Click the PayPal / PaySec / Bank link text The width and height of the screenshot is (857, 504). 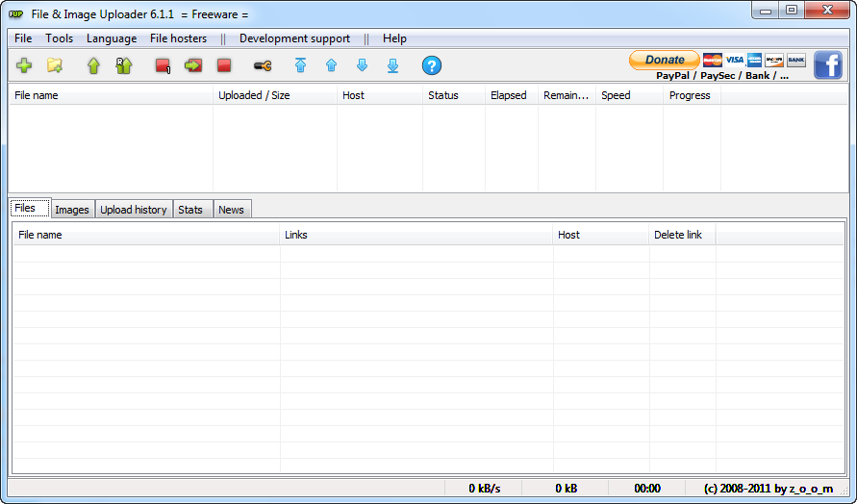pyautogui.click(x=722, y=75)
